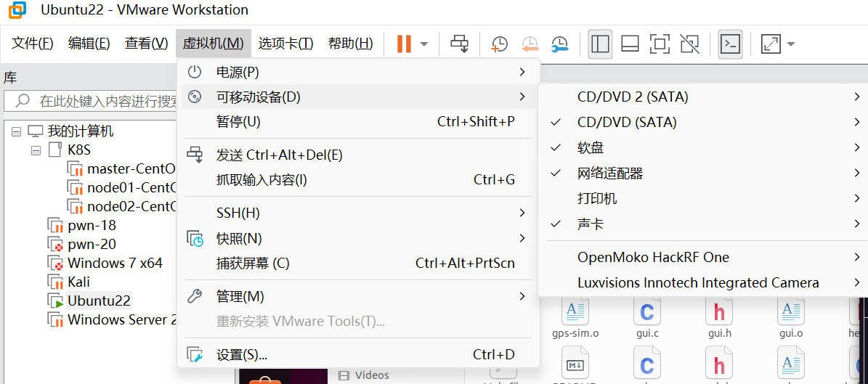Click the send Ctrl+Alt+Del toolbar icon
Screen dimensions: 868x384
(459, 44)
